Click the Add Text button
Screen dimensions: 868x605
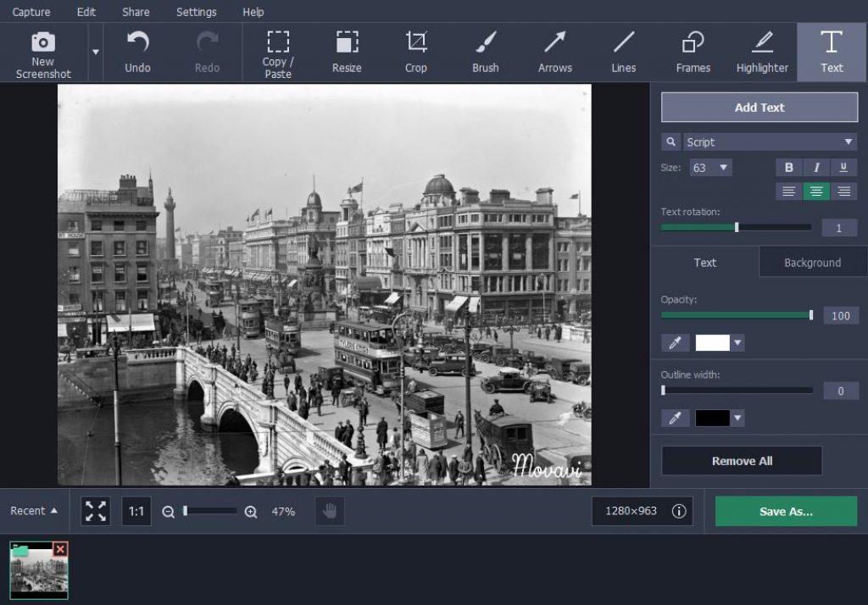tap(759, 108)
